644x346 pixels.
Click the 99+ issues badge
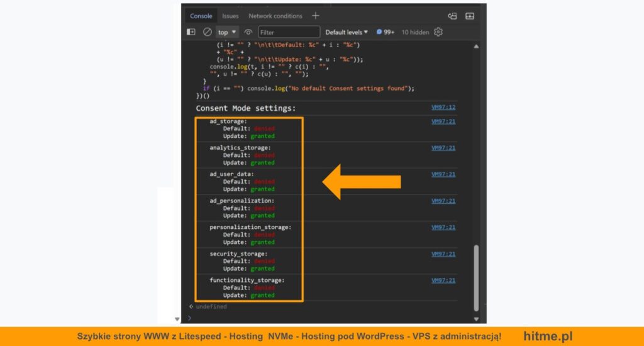click(386, 32)
